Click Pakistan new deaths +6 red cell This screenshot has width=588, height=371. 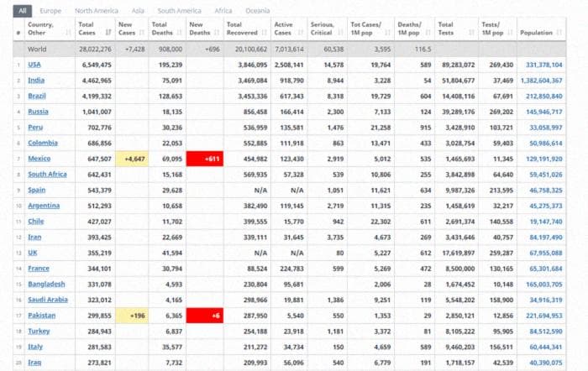pyautogui.click(x=205, y=316)
